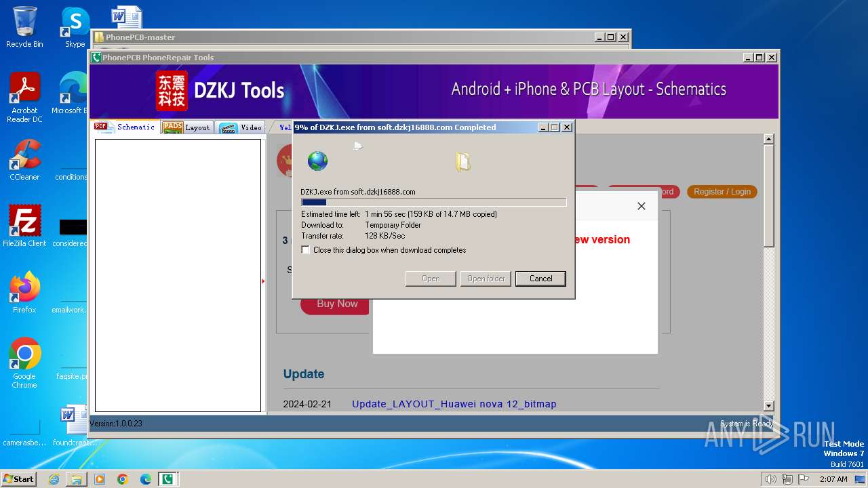Image resolution: width=868 pixels, height=488 pixels.
Task: Collapse the left panel splitter arrow
Action: click(263, 281)
